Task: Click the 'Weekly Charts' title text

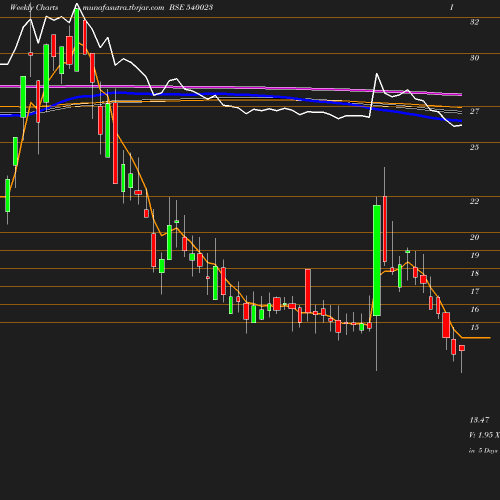Action: tap(34, 7)
